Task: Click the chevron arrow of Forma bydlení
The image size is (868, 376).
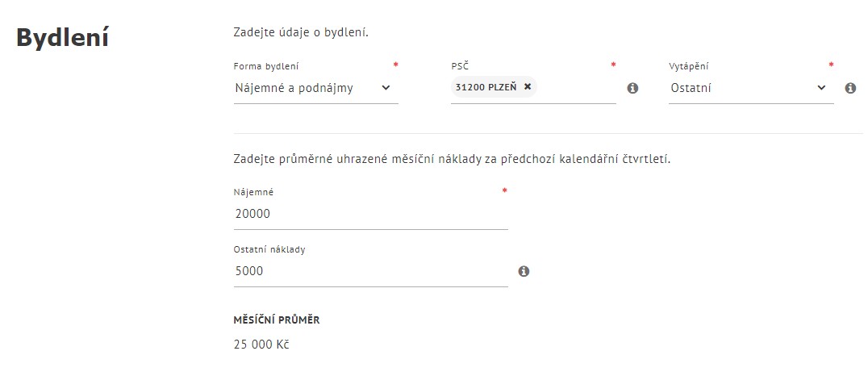Action: pyautogui.click(x=386, y=88)
